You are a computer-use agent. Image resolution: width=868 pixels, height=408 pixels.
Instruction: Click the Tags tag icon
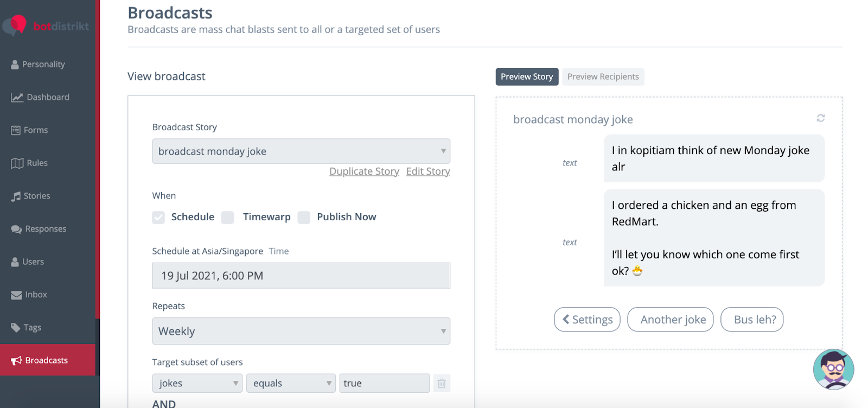tap(16, 328)
